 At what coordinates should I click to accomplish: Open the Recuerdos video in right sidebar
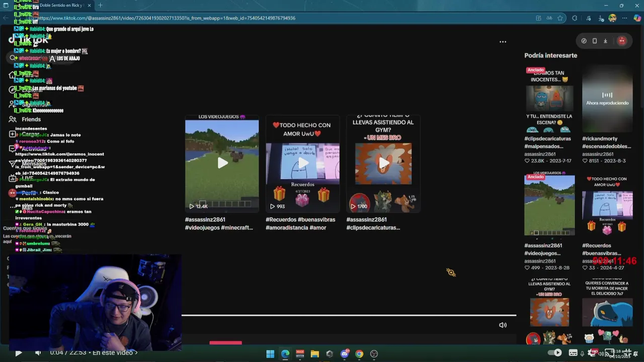coord(607,204)
